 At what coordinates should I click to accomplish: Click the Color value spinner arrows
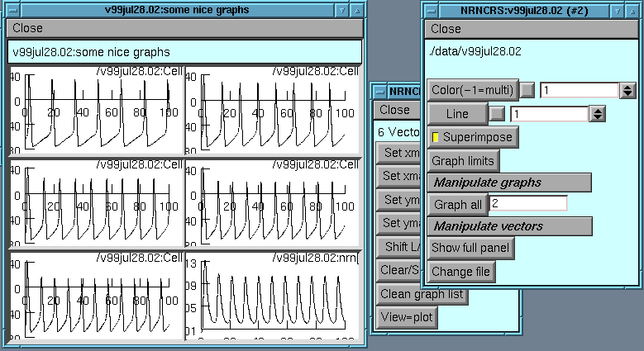tap(627, 90)
